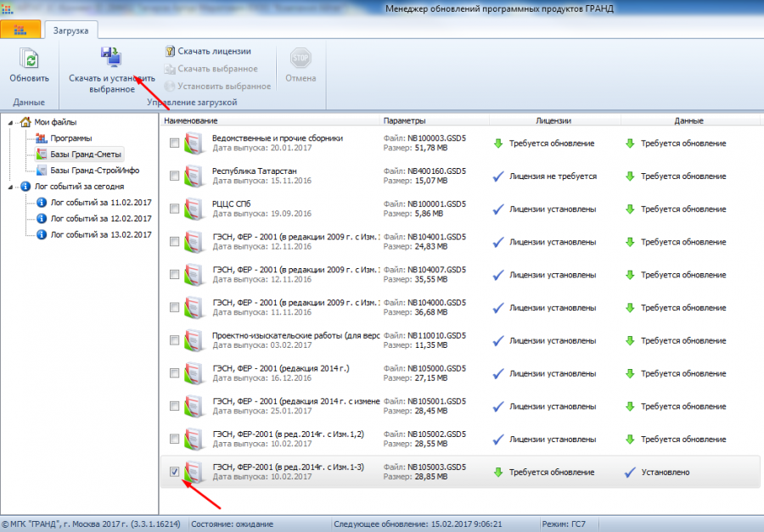Open Базы Гранд-СтройИнфо tree item
The height and width of the screenshot is (532, 764).
click(94, 171)
